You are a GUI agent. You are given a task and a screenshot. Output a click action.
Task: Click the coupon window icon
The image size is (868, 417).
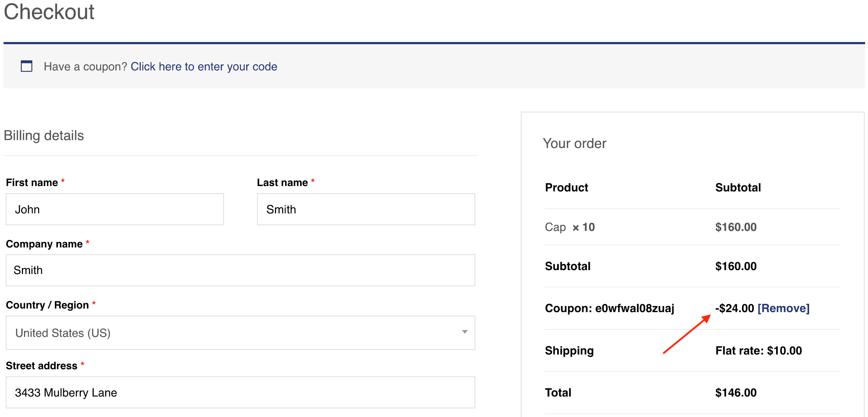coord(27,66)
